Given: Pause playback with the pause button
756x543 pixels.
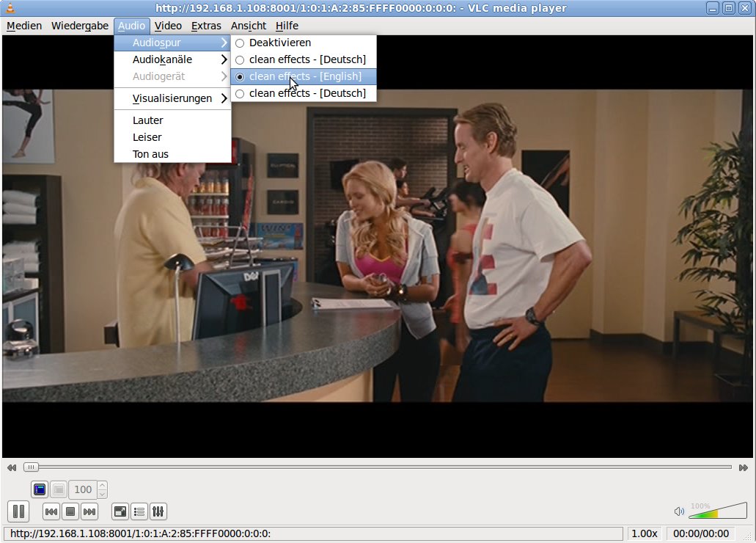Looking at the screenshot, I should coord(19,511).
